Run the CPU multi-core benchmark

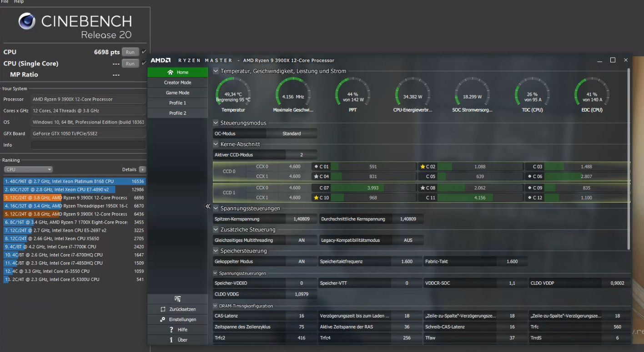(x=130, y=52)
